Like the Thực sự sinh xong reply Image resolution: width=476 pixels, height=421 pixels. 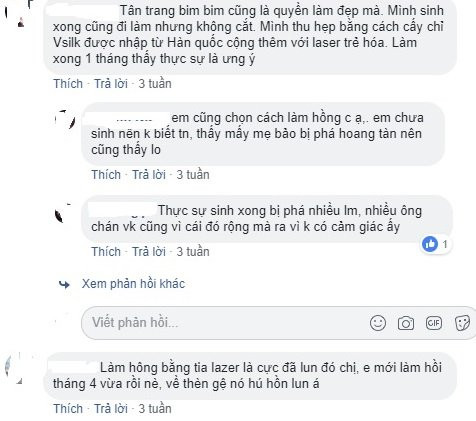[106, 251]
